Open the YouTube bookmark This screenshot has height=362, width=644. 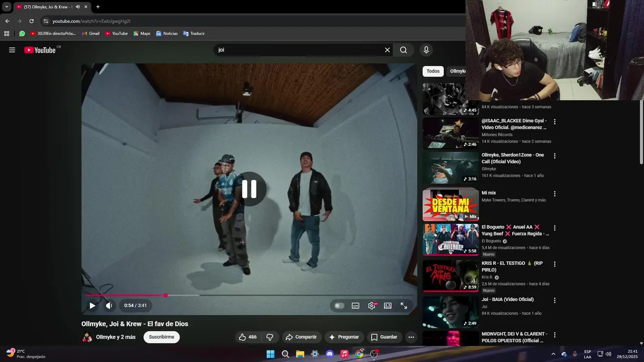click(116, 34)
